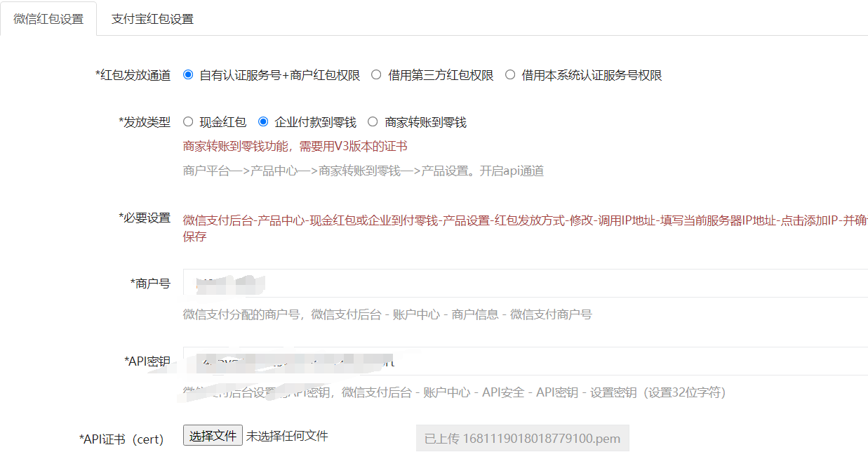This screenshot has height=452, width=868.
Task: Select 借用本系统认证服务号权限 radio option
Action: point(510,75)
